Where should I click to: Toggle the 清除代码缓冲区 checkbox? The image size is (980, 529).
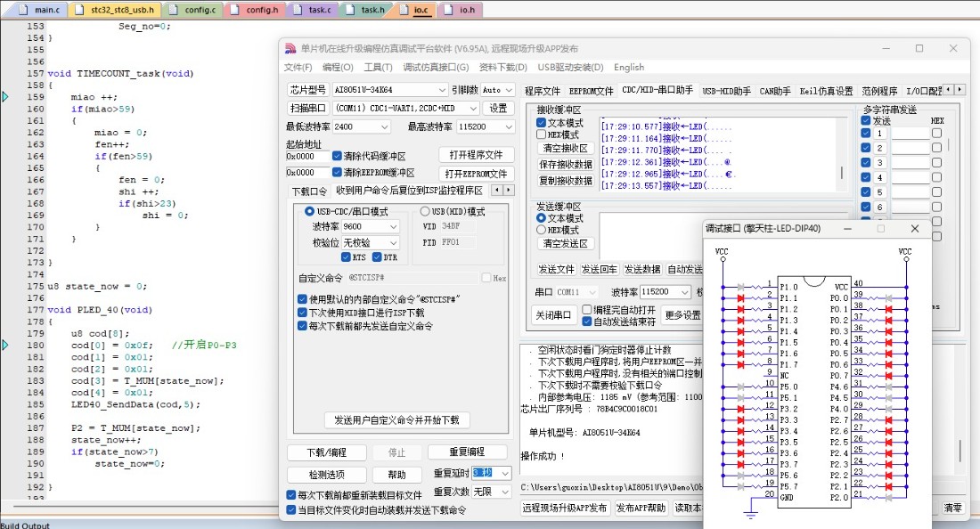coord(337,156)
